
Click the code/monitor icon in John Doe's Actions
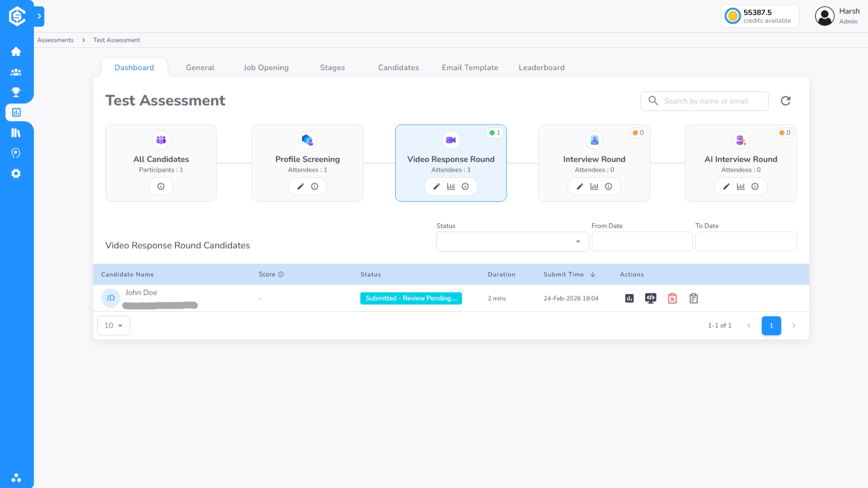[650, 298]
